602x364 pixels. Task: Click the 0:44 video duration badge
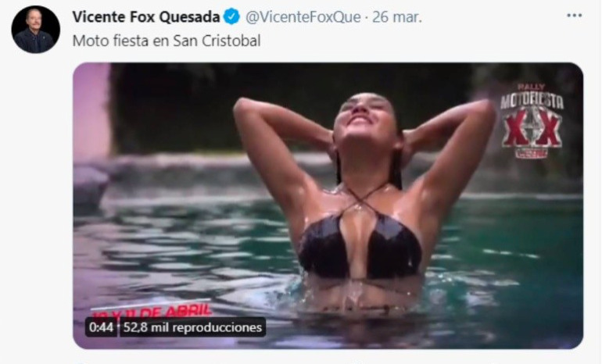101,327
